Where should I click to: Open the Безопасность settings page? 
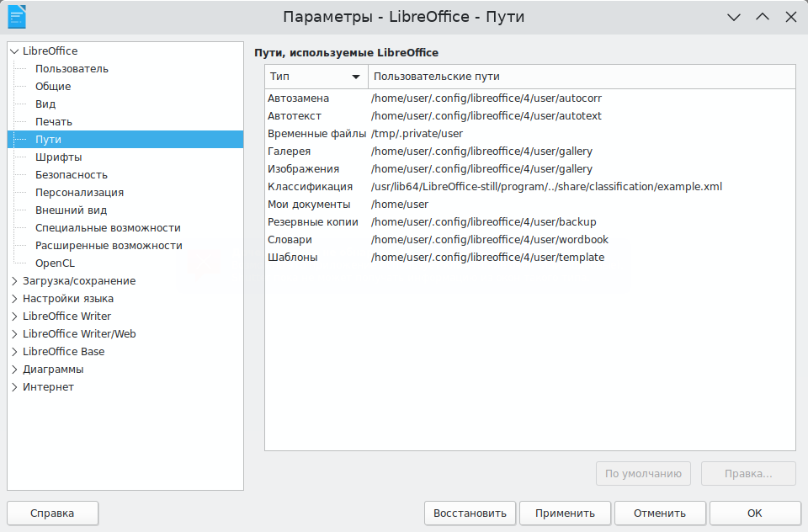[71, 175]
